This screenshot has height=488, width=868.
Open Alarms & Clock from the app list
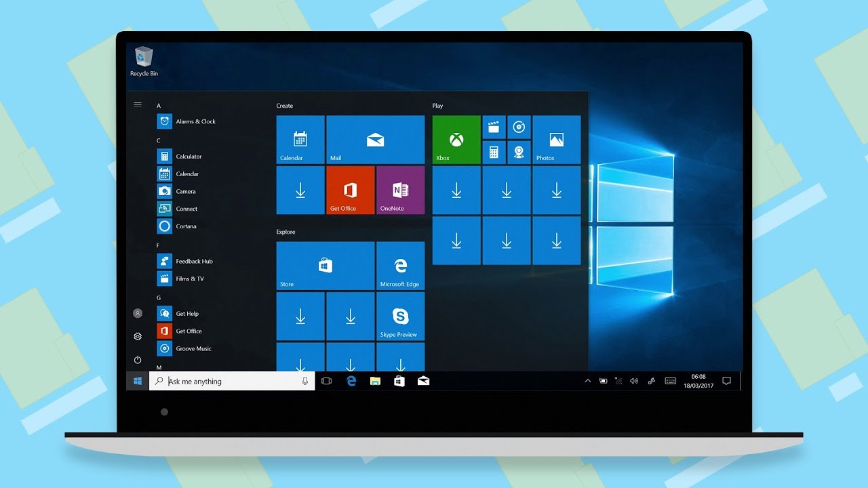(x=186, y=121)
